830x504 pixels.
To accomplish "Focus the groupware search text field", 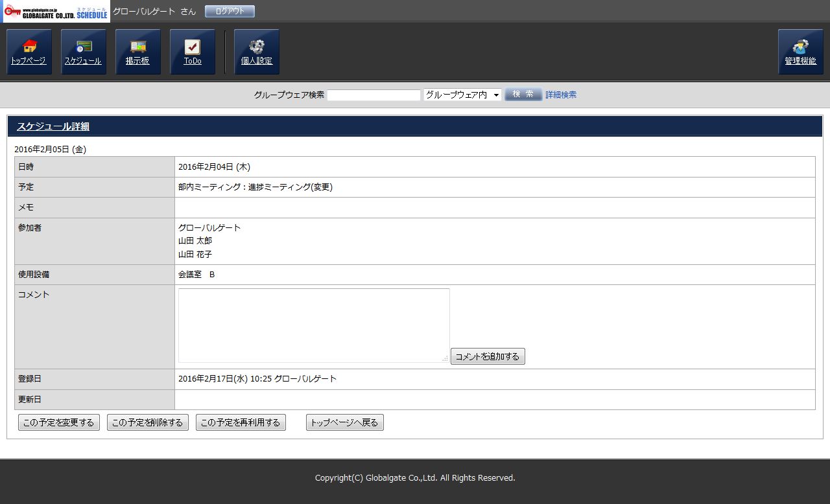I will coord(374,95).
